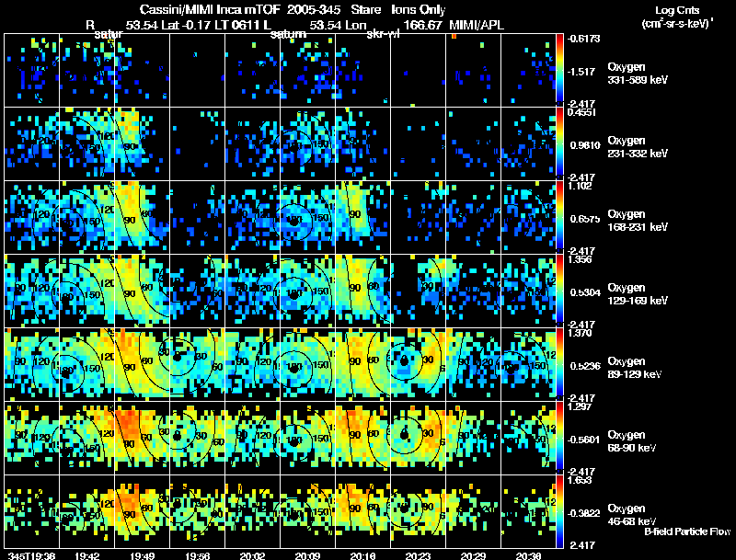Click the 'Stare' mode label in title

365,9
